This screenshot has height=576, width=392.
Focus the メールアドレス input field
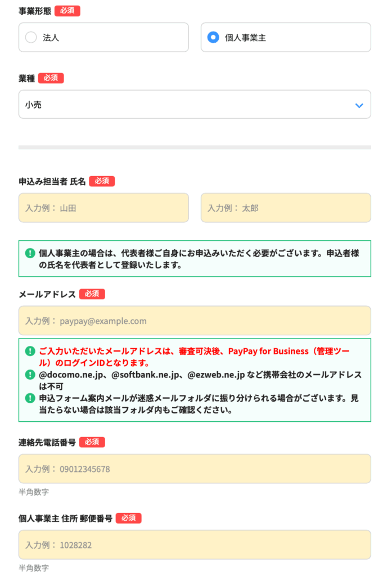coord(195,321)
